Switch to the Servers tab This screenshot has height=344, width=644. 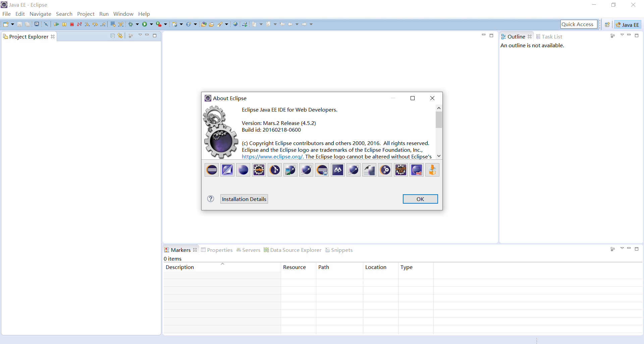pyautogui.click(x=251, y=250)
